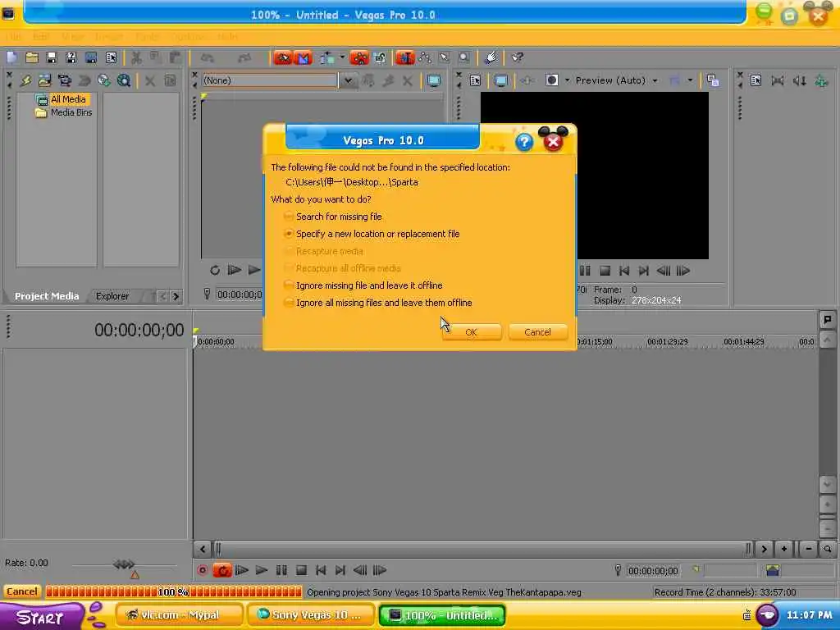Switch to the Project Media tab
The image size is (840, 630).
click(x=46, y=296)
